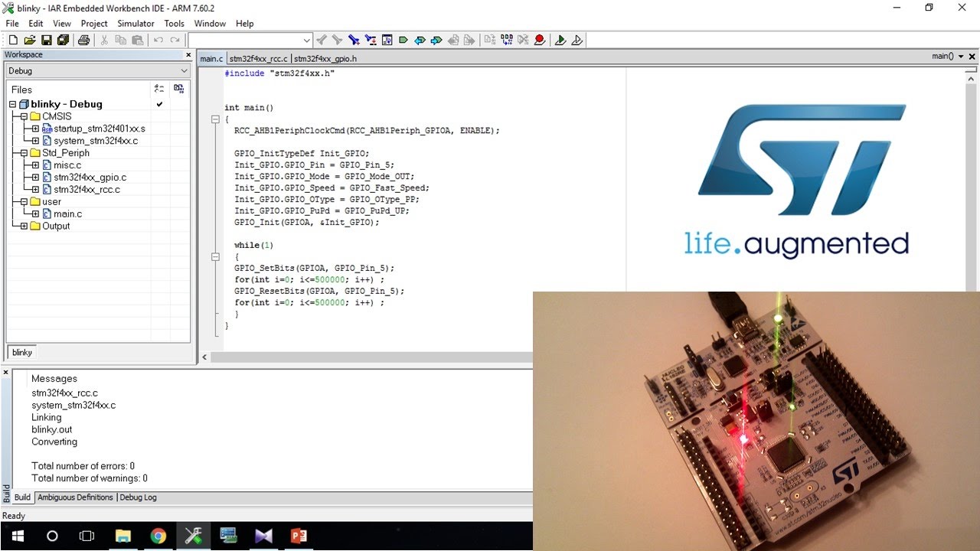Image resolution: width=980 pixels, height=551 pixels.
Task: Select the main.c editor tab
Action: click(211, 59)
